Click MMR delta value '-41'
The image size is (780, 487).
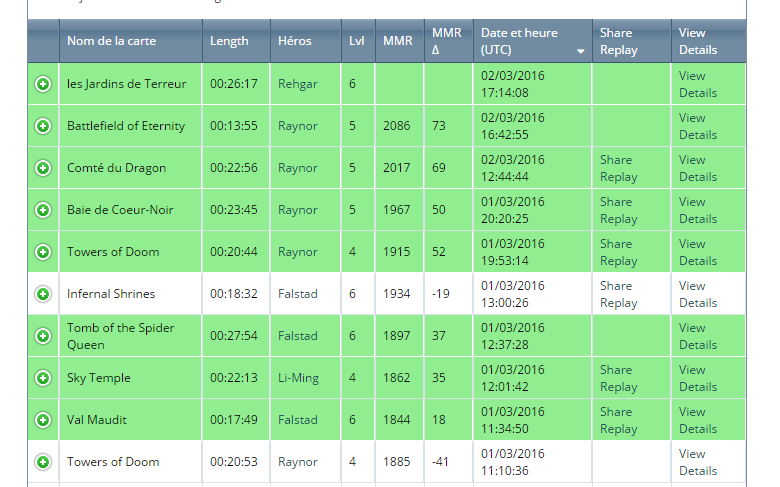click(x=440, y=462)
